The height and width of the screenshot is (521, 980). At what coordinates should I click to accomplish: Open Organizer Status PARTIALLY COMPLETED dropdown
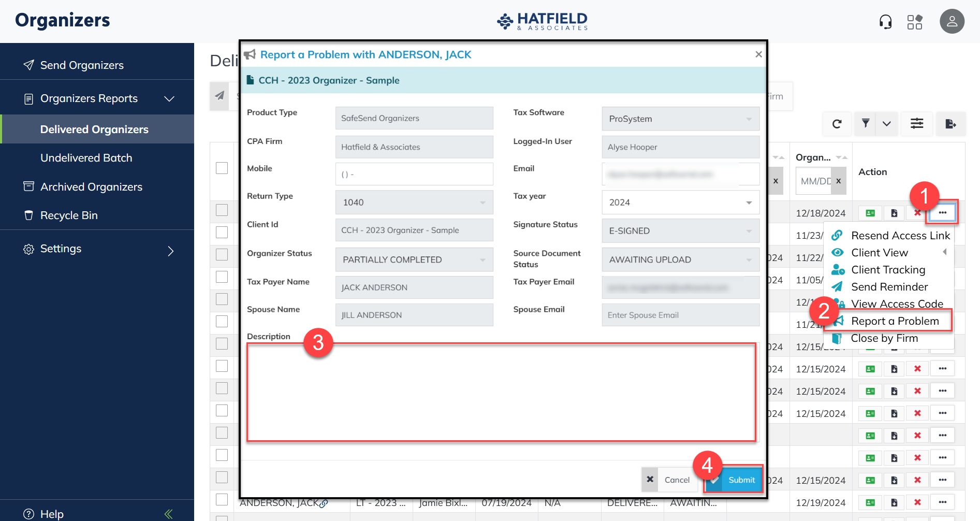tap(414, 259)
